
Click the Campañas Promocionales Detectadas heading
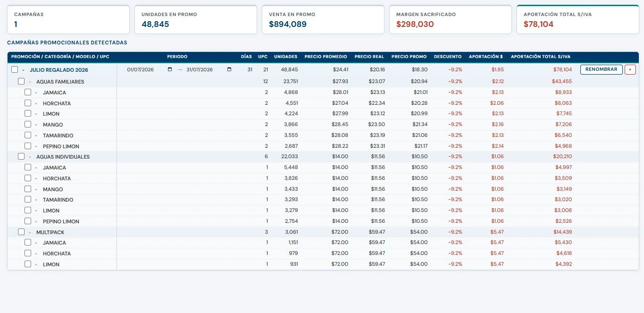pyautogui.click(x=67, y=42)
